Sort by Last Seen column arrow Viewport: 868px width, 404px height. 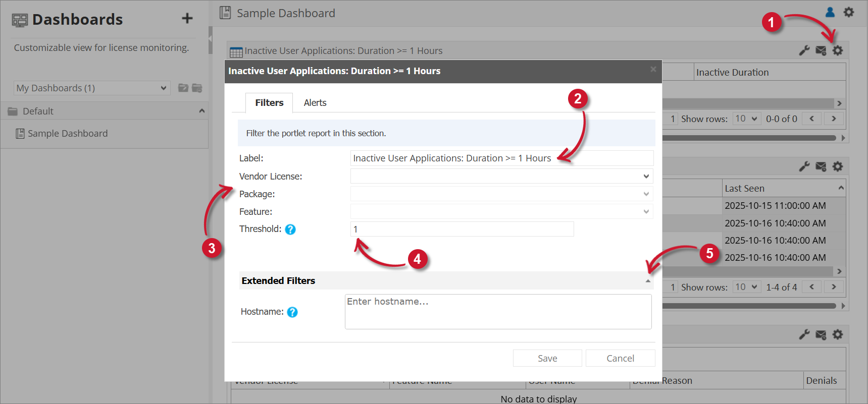tap(841, 188)
